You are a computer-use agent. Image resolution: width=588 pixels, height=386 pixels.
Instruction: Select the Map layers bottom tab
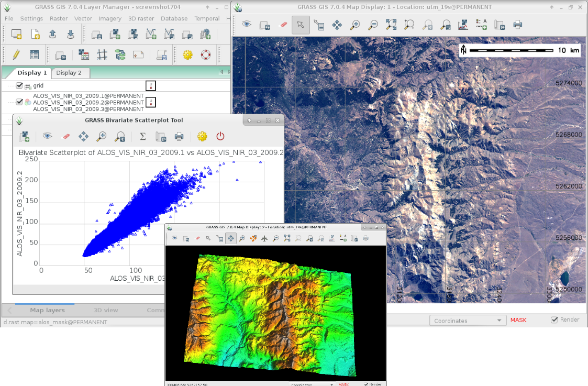click(47, 310)
